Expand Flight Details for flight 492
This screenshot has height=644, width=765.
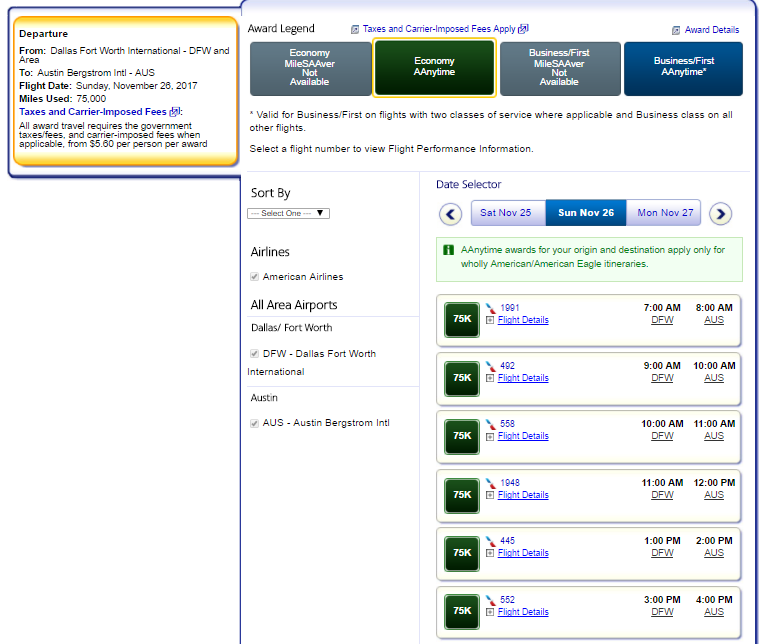(522, 378)
